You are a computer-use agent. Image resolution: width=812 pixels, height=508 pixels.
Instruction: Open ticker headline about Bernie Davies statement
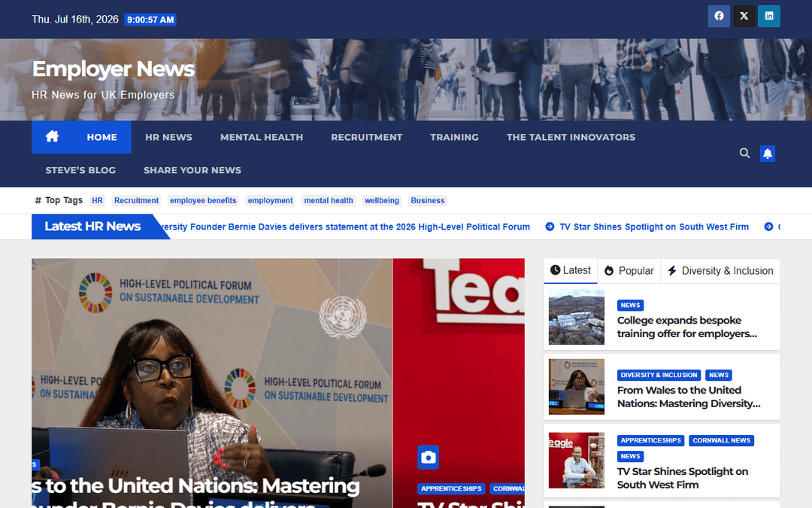(345, 227)
